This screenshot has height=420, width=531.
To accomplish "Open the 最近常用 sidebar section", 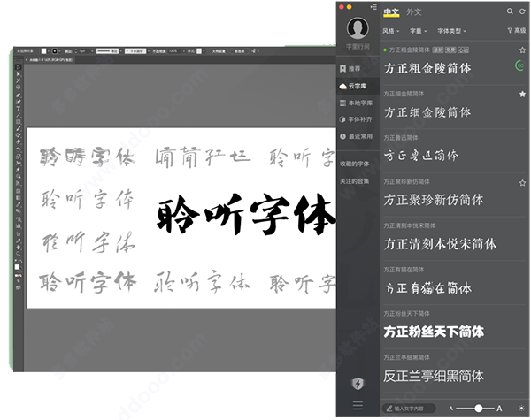I will click(358, 136).
